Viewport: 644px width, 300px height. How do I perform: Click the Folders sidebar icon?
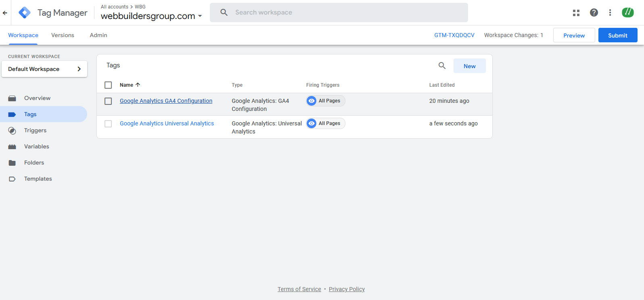click(x=12, y=163)
